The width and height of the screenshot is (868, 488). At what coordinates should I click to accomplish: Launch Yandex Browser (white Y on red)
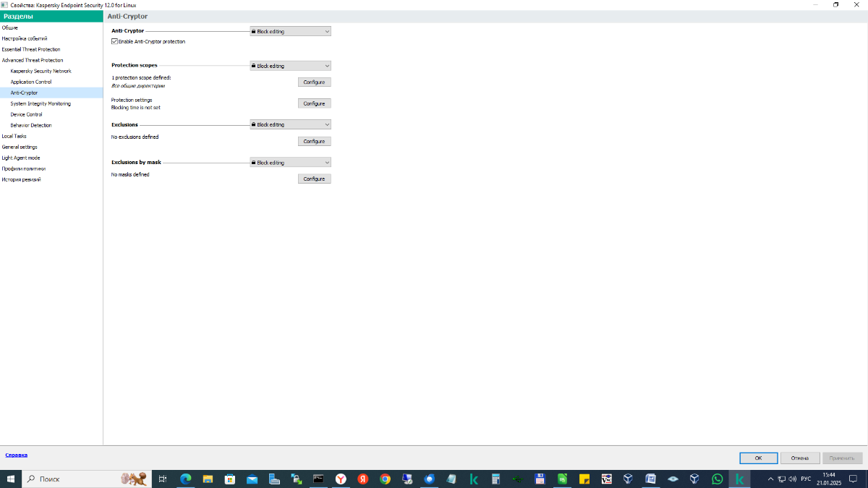coord(341,479)
